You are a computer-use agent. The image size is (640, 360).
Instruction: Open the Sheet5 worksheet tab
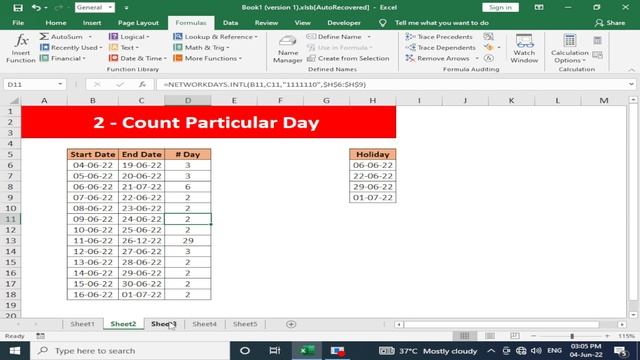(x=245, y=324)
